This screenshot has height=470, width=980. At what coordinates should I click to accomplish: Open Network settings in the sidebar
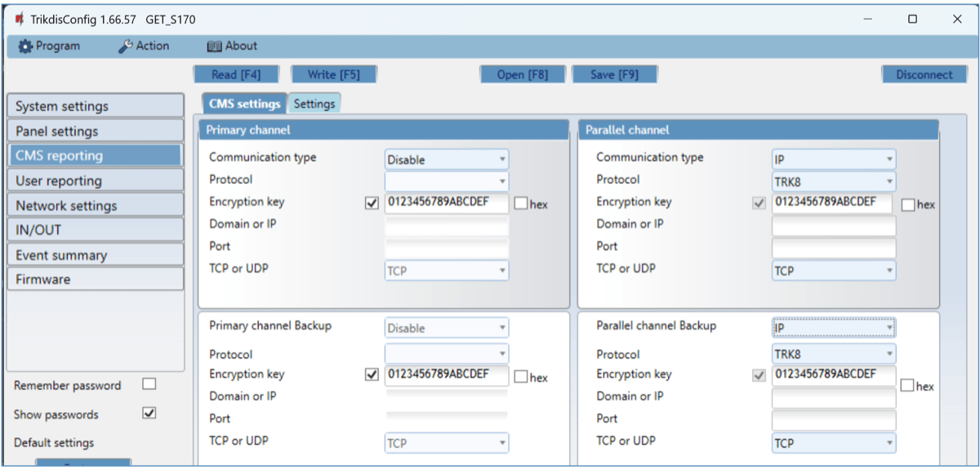point(95,205)
